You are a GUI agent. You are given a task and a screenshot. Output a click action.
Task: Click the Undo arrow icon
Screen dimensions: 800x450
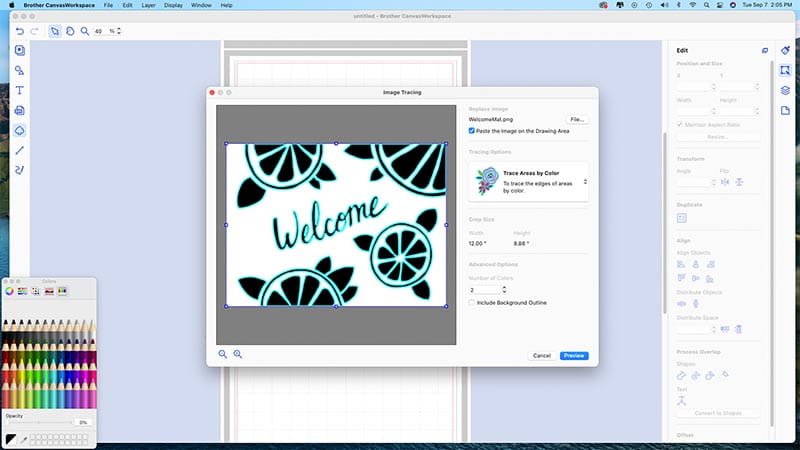[x=19, y=31]
